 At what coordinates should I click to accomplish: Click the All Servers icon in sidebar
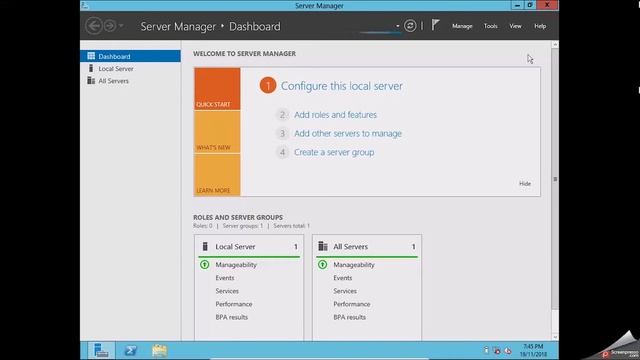91,80
